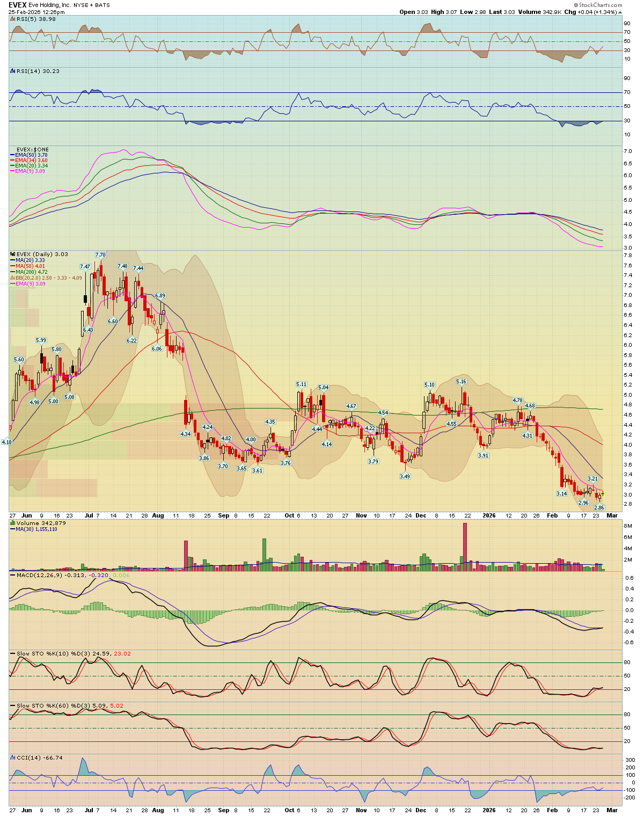Click the MA(200) 4.72 legend label
The image size is (644, 816).
click(x=32, y=272)
